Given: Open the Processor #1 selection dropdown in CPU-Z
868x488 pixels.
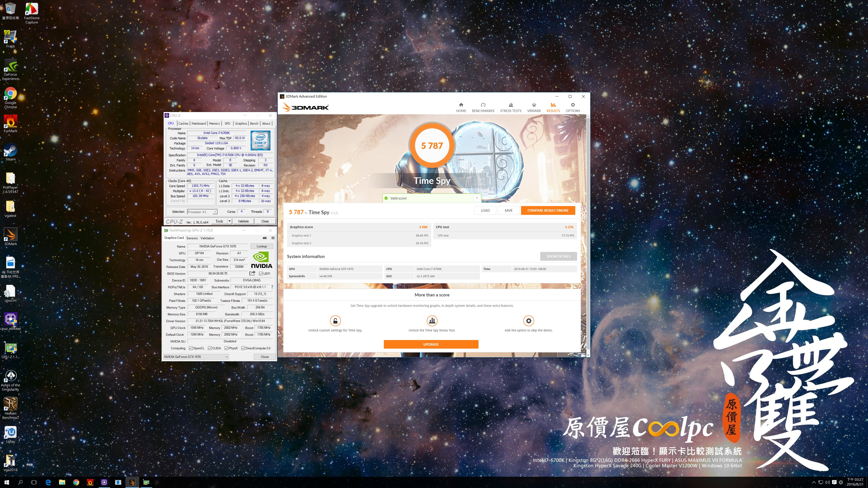Looking at the screenshot, I should [202, 212].
